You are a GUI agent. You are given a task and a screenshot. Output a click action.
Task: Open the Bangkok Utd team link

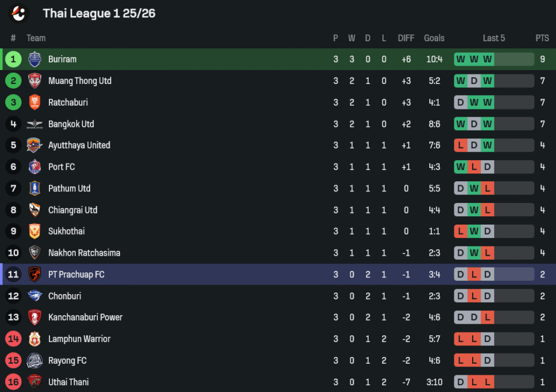[71, 124]
